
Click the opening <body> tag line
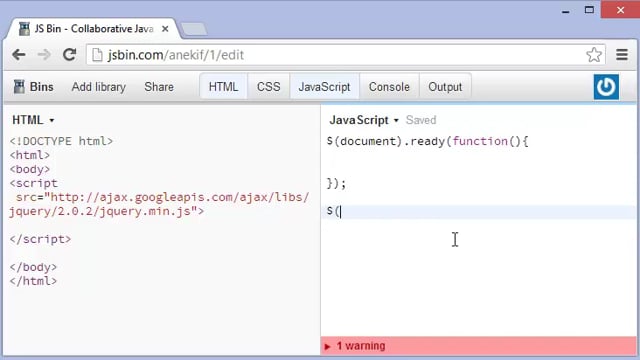click(x=30, y=169)
